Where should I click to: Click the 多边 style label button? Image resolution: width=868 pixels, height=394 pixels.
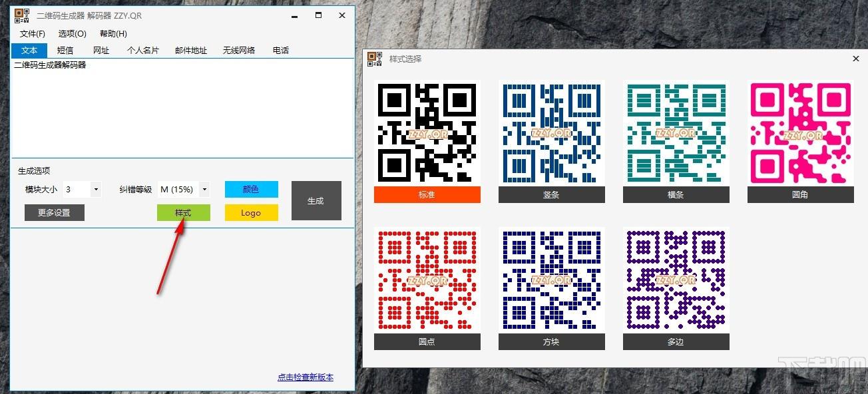676,341
